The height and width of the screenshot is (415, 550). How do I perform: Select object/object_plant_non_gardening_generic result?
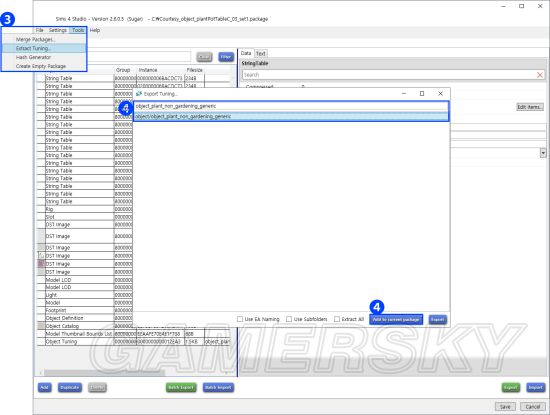tap(291, 116)
